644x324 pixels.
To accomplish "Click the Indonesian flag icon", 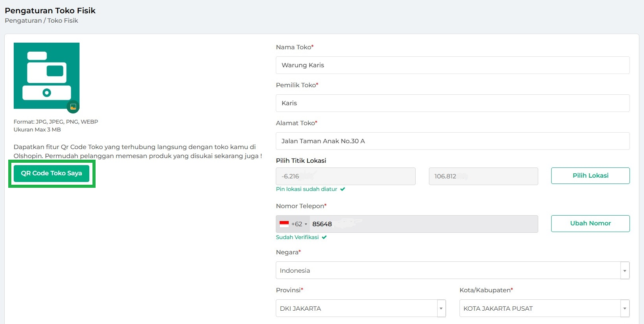I will pyautogui.click(x=284, y=224).
